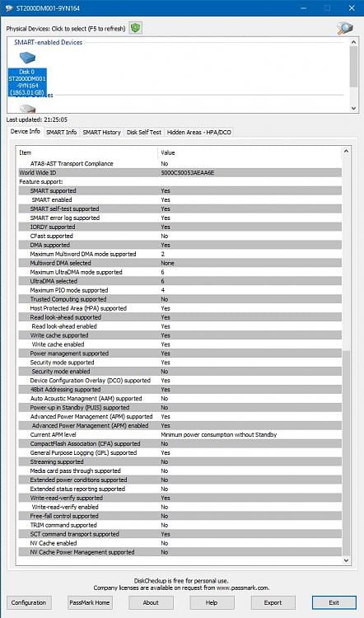Select Host Protected Area (HPA) supported row
364x618 pixels.
tap(180, 308)
